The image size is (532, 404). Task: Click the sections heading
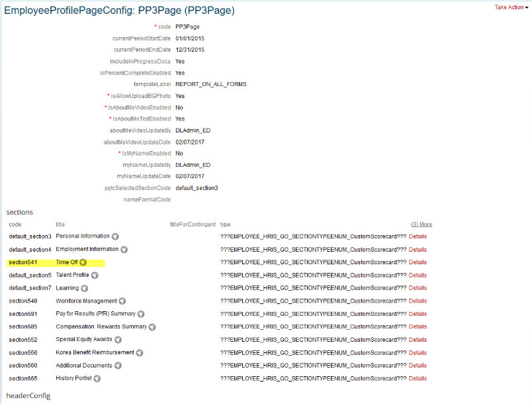pyautogui.click(x=20, y=212)
